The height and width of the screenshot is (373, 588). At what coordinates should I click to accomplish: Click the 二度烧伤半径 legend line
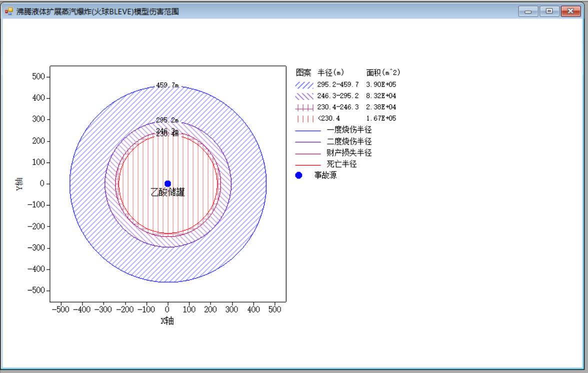click(x=308, y=142)
